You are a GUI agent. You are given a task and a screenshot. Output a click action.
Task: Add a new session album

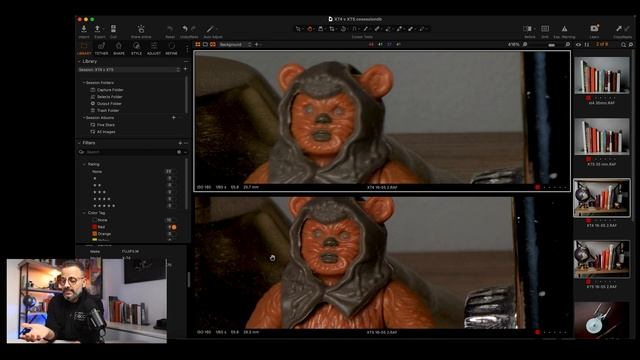(174, 118)
